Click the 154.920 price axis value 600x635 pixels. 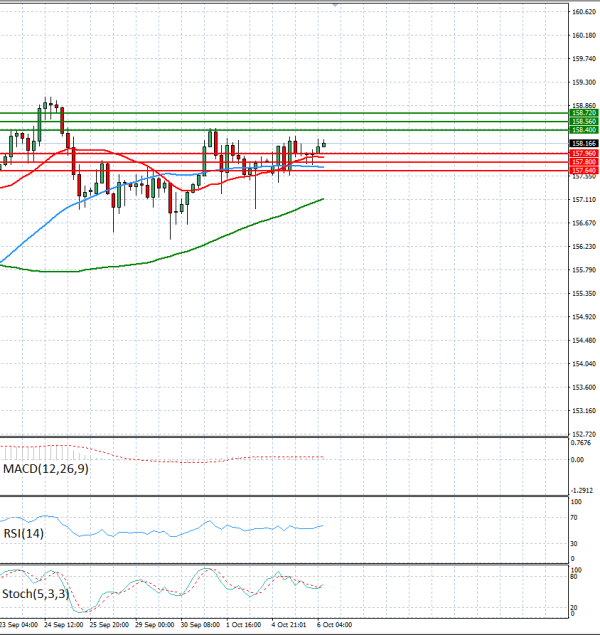pos(584,317)
